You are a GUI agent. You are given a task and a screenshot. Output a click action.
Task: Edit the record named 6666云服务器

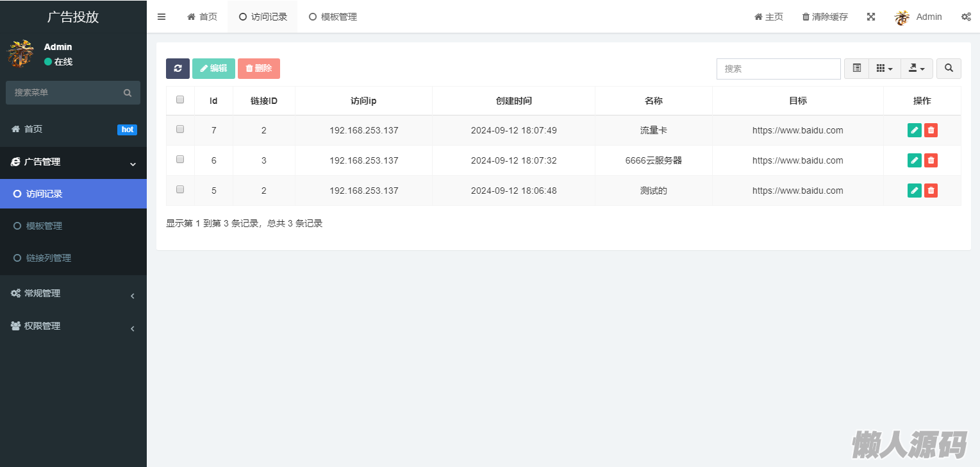[x=915, y=160]
